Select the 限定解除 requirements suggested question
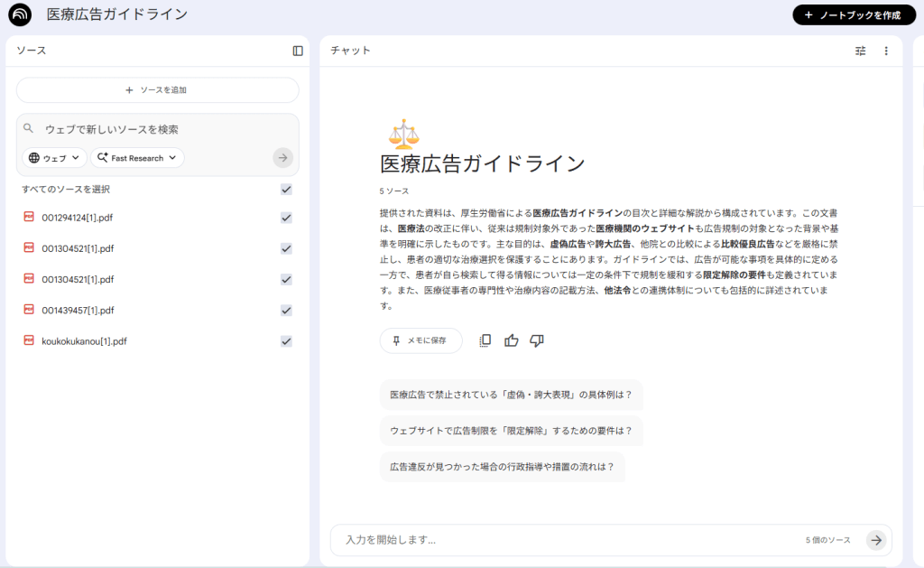The height and width of the screenshot is (568, 924). pyautogui.click(x=511, y=431)
